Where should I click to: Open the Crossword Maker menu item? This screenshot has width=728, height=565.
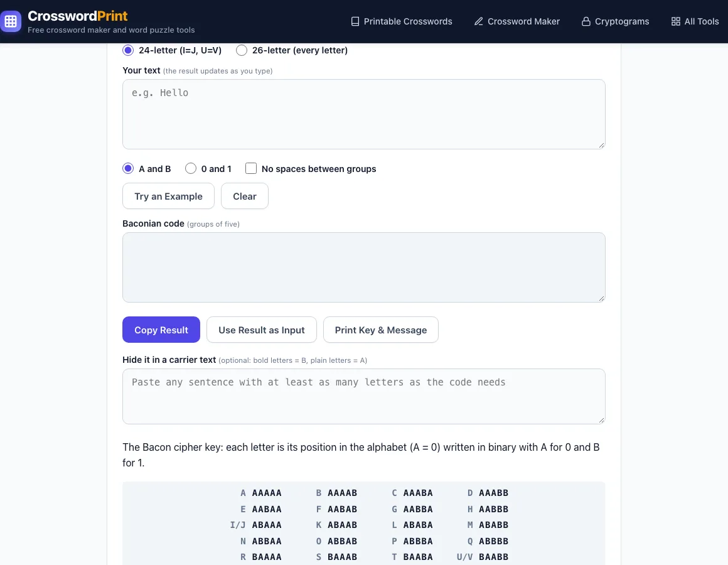517,21
